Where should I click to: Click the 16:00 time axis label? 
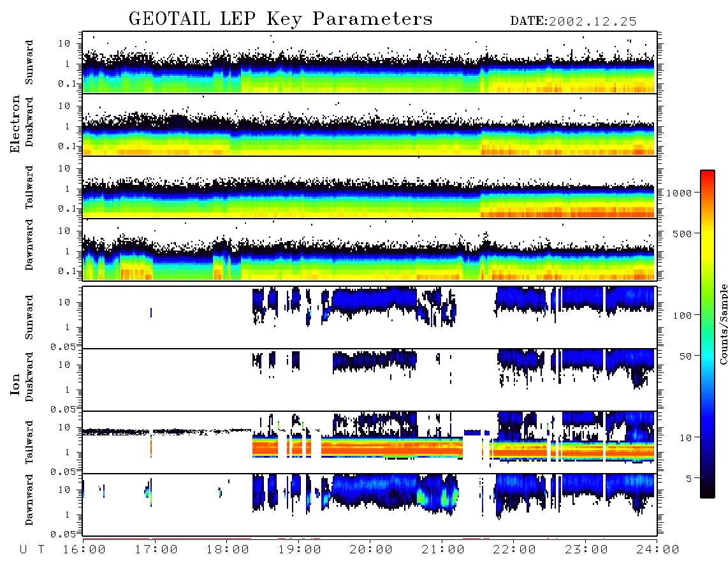[84, 550]
